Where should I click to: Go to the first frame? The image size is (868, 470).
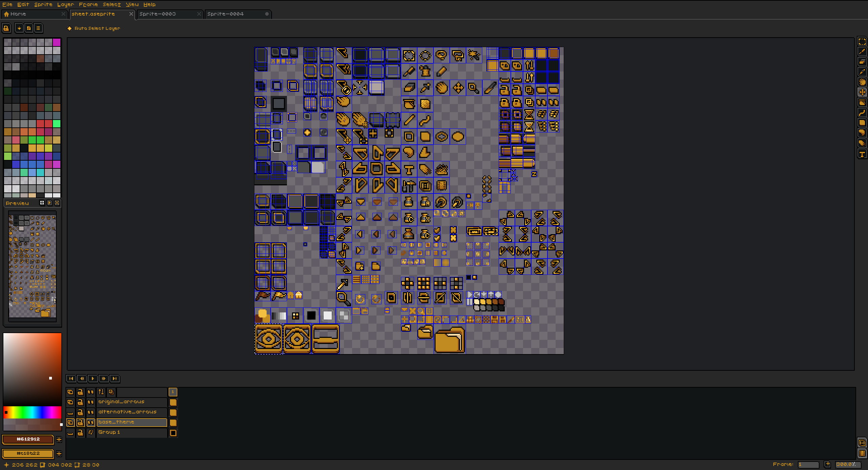click(71, 379)
